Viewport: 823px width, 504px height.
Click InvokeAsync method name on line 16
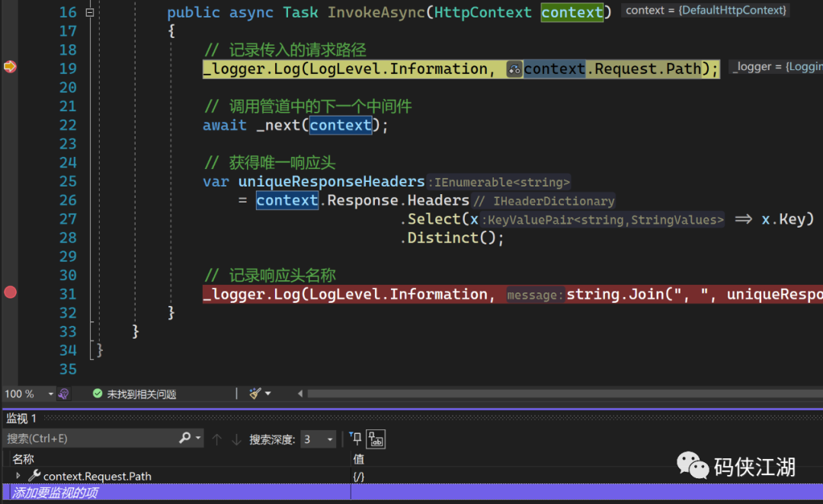(x=376, y=12)
